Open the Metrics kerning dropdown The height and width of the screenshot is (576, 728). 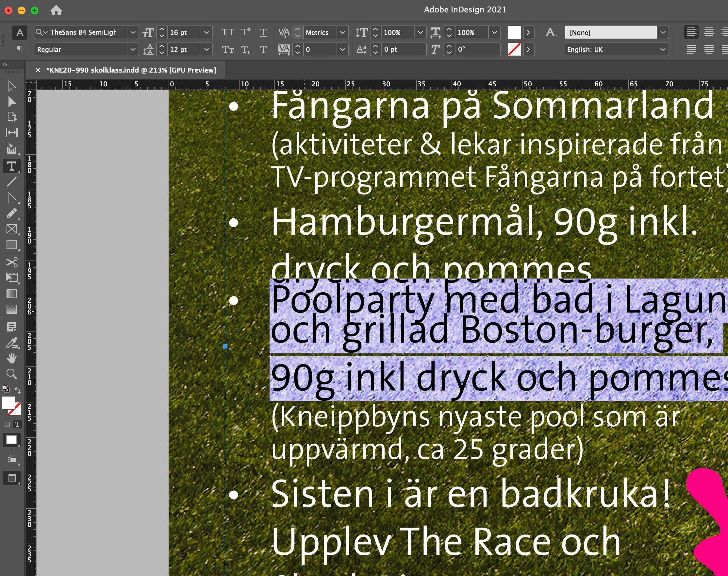click(342, 32)
